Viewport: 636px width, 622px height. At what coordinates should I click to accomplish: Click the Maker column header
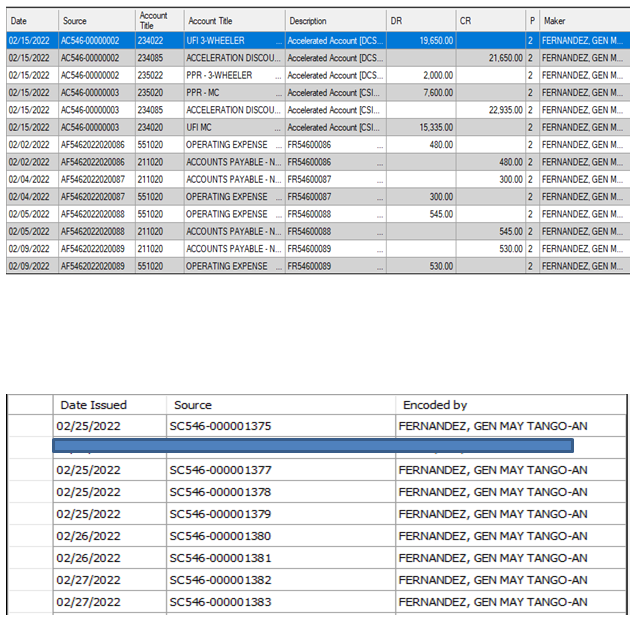(x=584, y=21)
